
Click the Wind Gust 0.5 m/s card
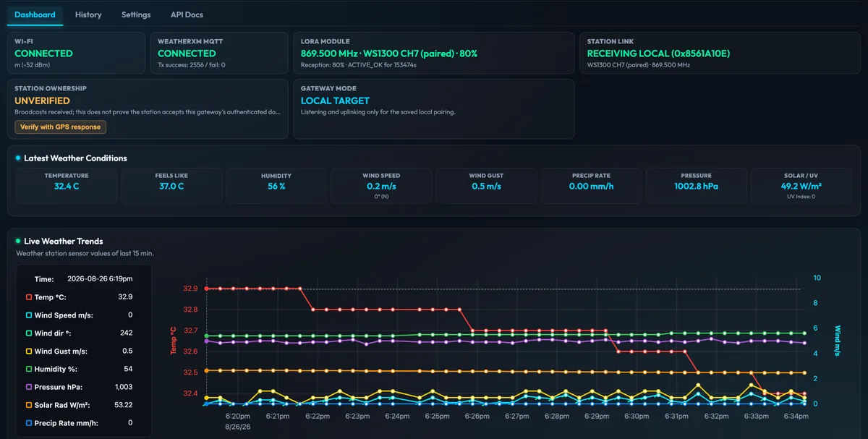coord(486,187)
